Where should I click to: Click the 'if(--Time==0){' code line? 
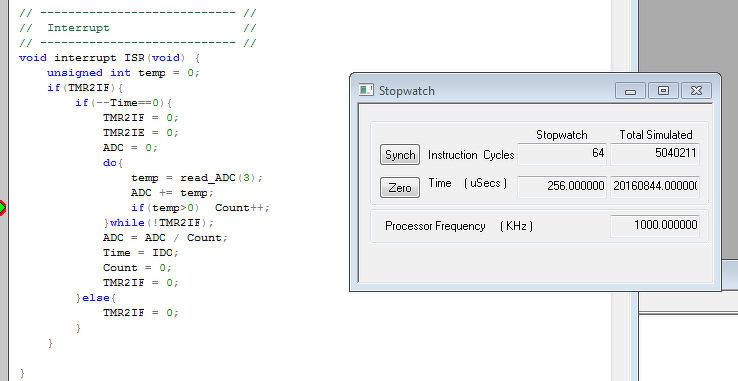(123, 103)
